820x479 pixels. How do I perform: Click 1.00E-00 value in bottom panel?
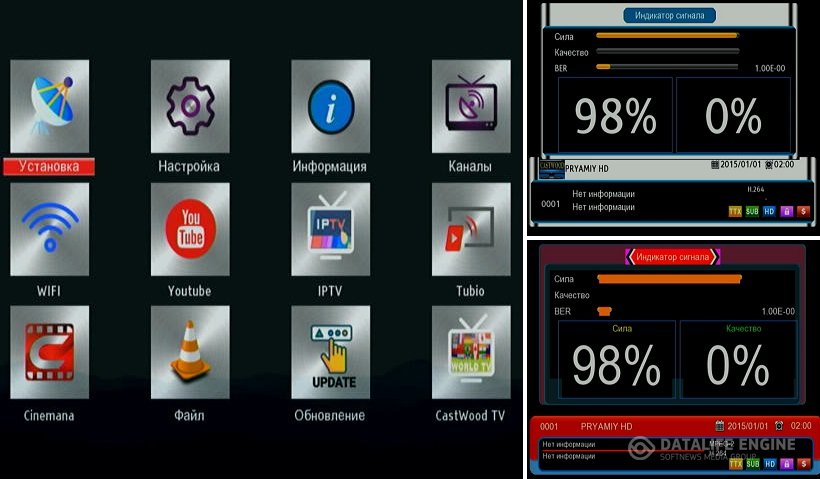pyautogui.click(x=778, y=311)
